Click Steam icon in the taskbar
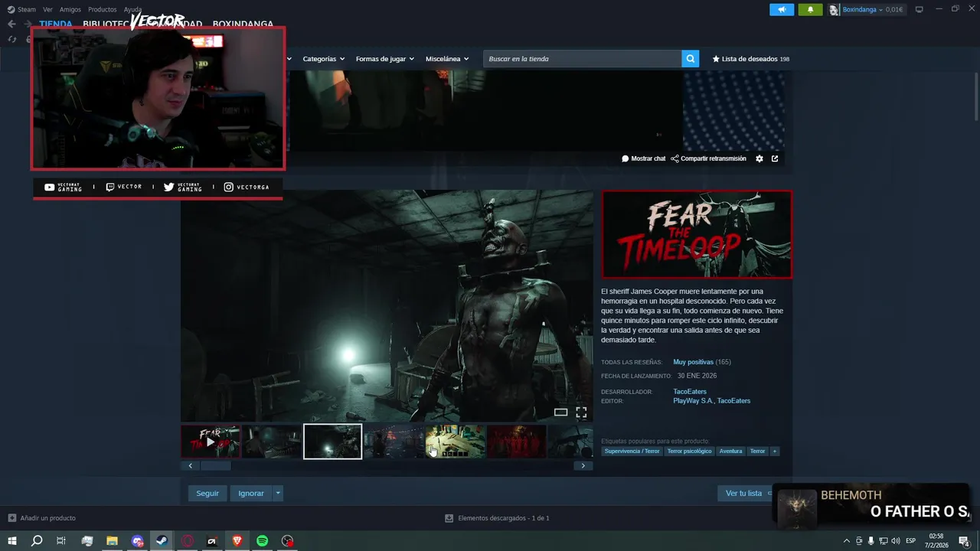 click(162, 541)
